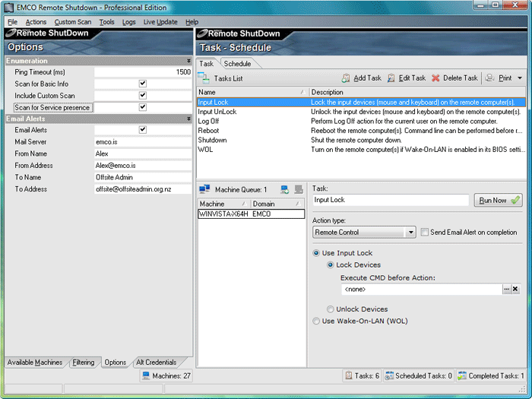
Task: Click the Task name input field
Action: coord(391,200)
